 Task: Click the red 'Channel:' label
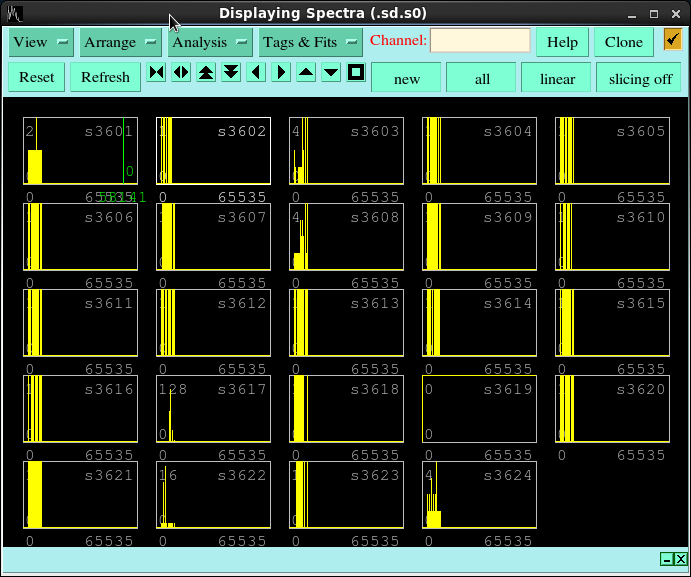(398, 41)
